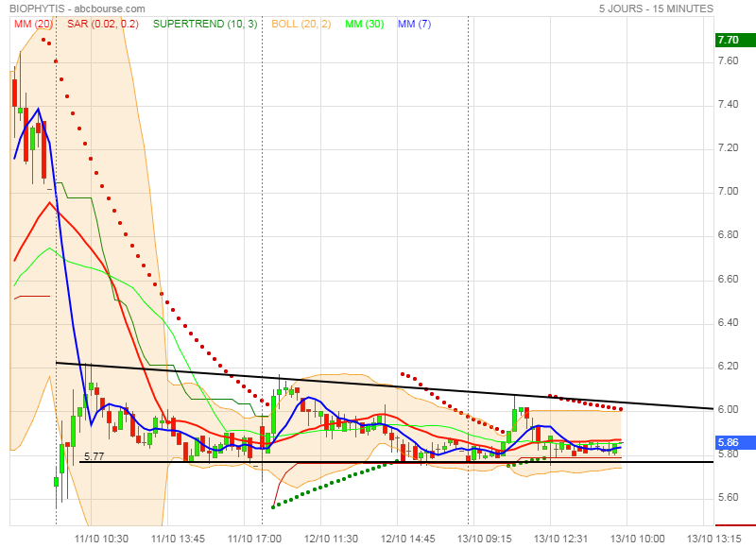Click the green 7.70 price tag
The height and width of the screenshot is (548, 756).
(735, 40)
